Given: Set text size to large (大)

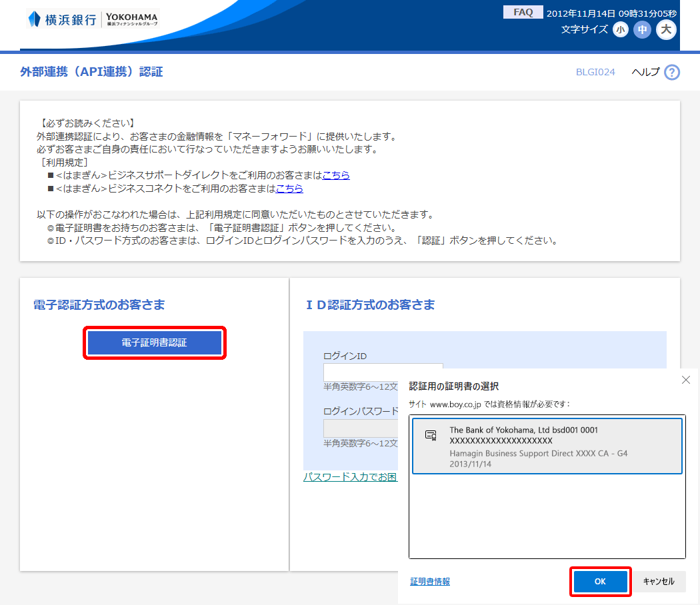Looking at the screenshot, I should (666, 29).
